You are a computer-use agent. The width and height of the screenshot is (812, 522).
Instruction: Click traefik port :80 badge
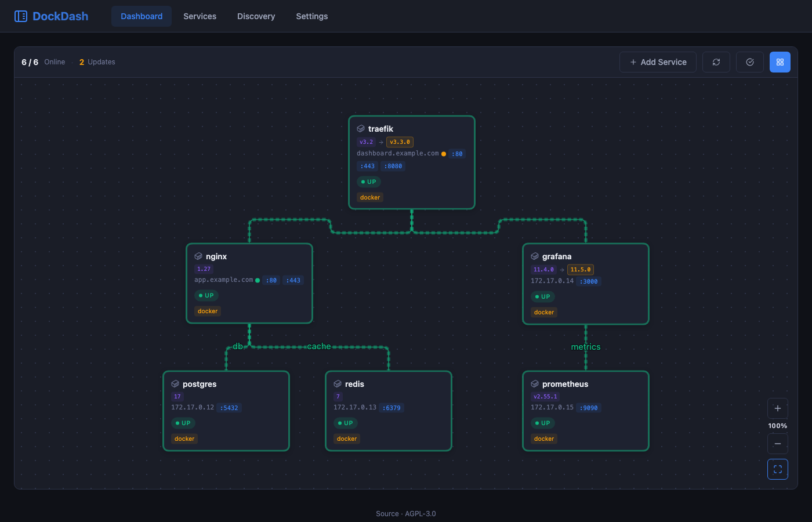457,154
